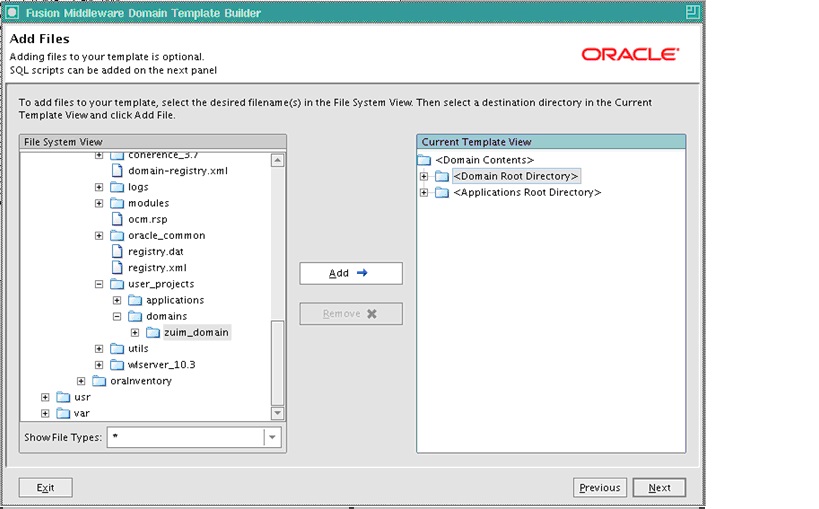The height and width of the screenshot is (509, 819).
Task: Click the Domain Contents folder icon
Action: coord(424,160)
